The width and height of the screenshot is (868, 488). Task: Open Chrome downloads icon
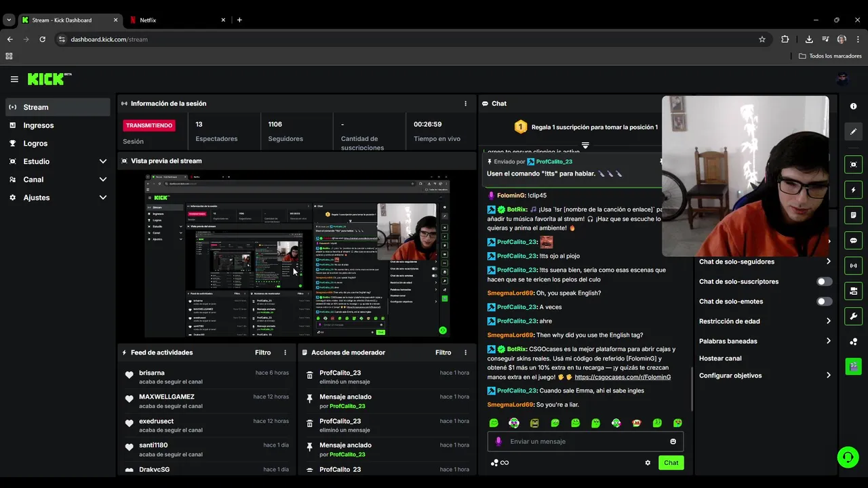809,39
